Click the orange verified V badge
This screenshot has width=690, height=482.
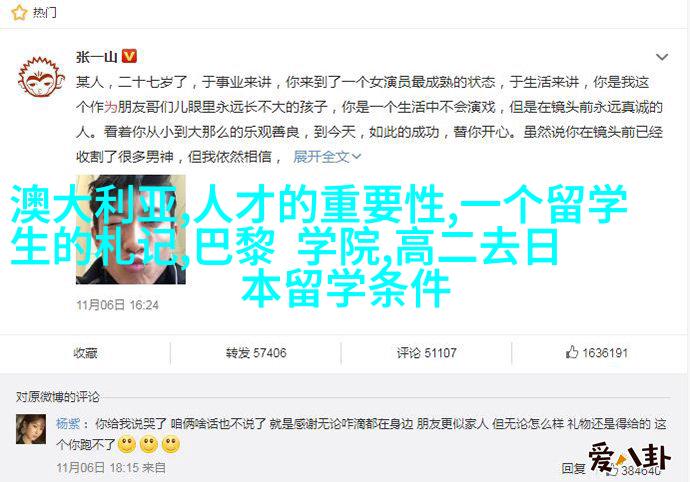tap(129, 56)
